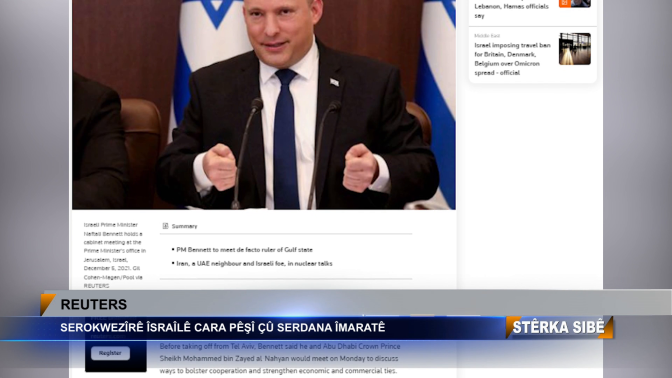672x378 pixels.
Task: Click the REUTERS source label in banner
Action: pyautogui.click(x=93, y=304)
